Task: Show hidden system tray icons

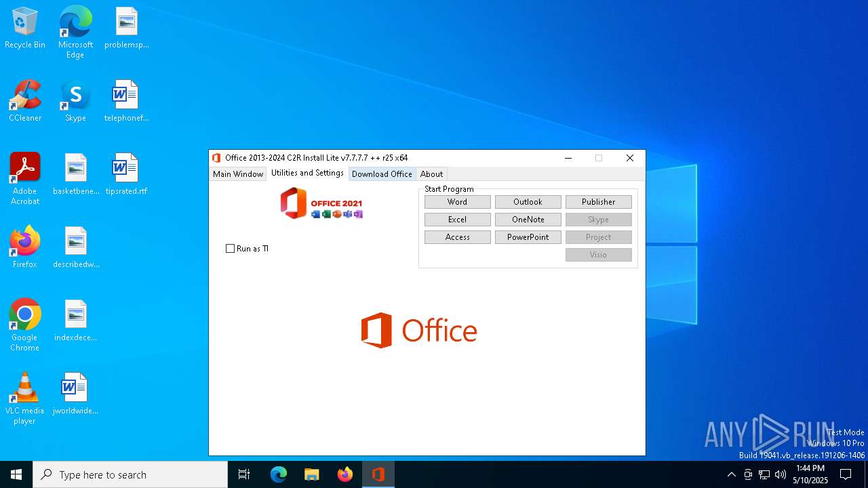Action: [731, 474]
